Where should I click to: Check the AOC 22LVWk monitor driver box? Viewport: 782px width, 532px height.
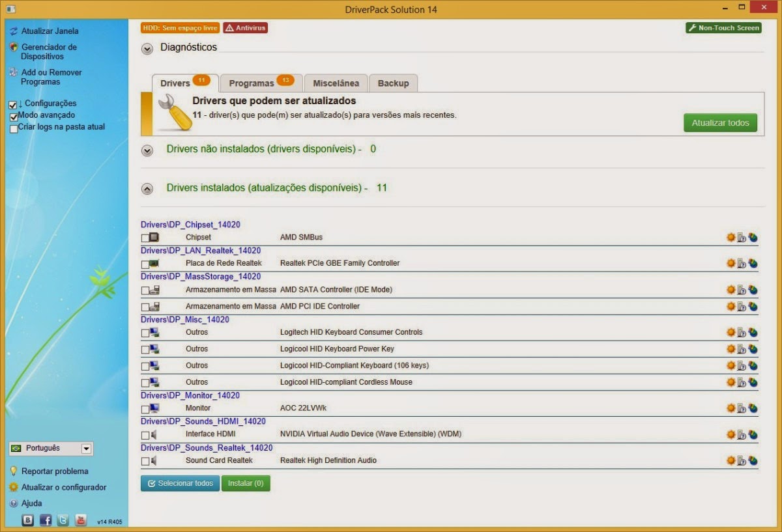(145, 409)
